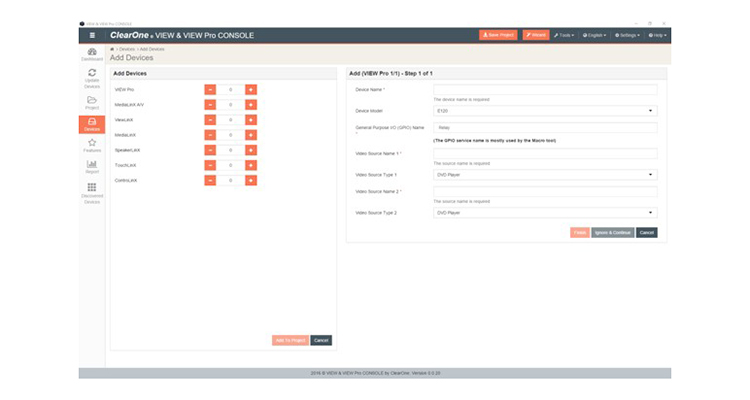
Task: Increase MediaLinX A/V count
Action: pyautogui.click(x=251, y=105)
